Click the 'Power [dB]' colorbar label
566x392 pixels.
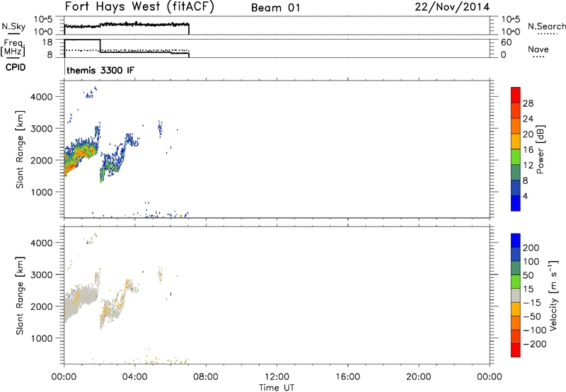pyautogui.click(x=541, y=149)
